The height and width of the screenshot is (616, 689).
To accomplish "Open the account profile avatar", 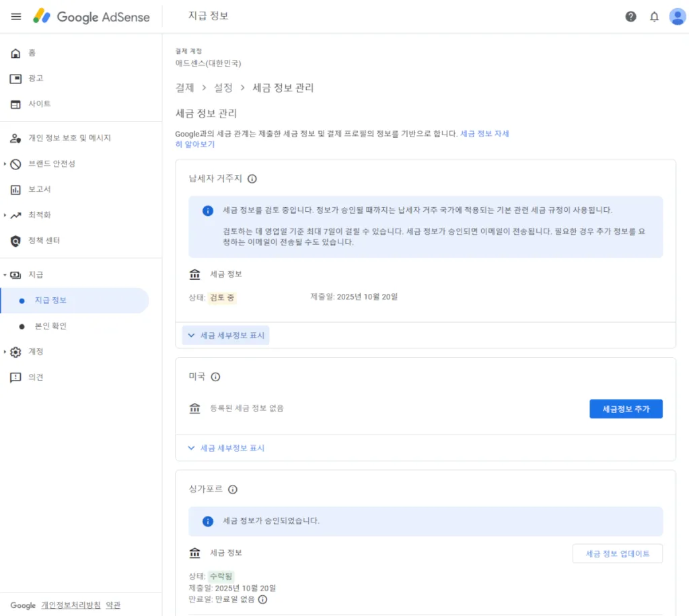I will pyautogui.click(x=677, y=17).
